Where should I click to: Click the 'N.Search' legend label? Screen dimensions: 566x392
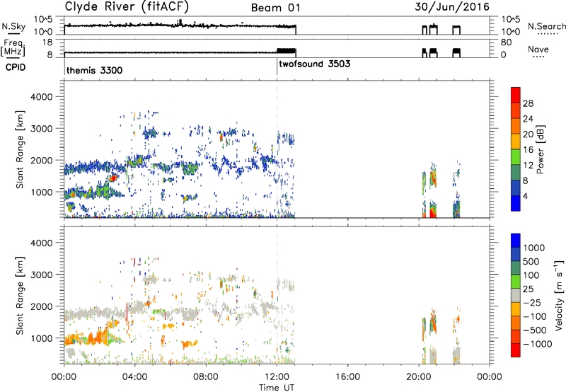pos(546,26)
